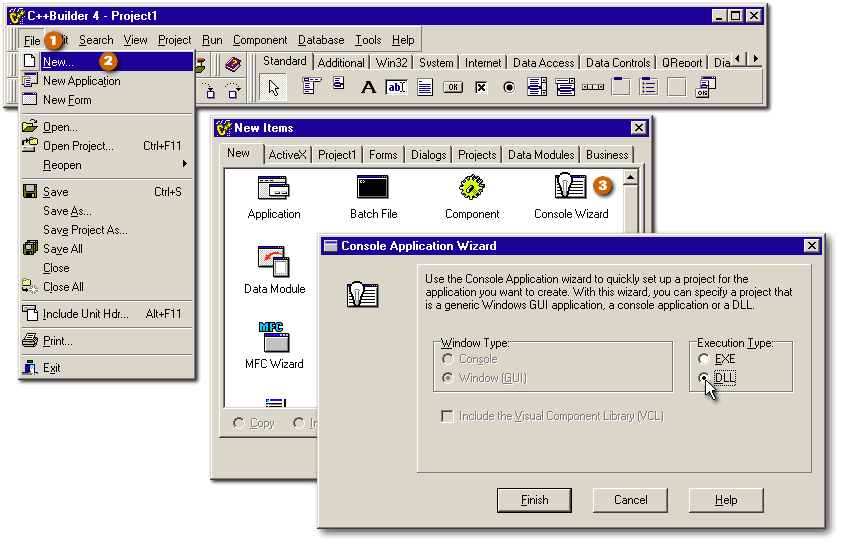Select the Copy option in New Items
Image resolution: width=841 pixels, height=544 pixels.
pos(254,423)
